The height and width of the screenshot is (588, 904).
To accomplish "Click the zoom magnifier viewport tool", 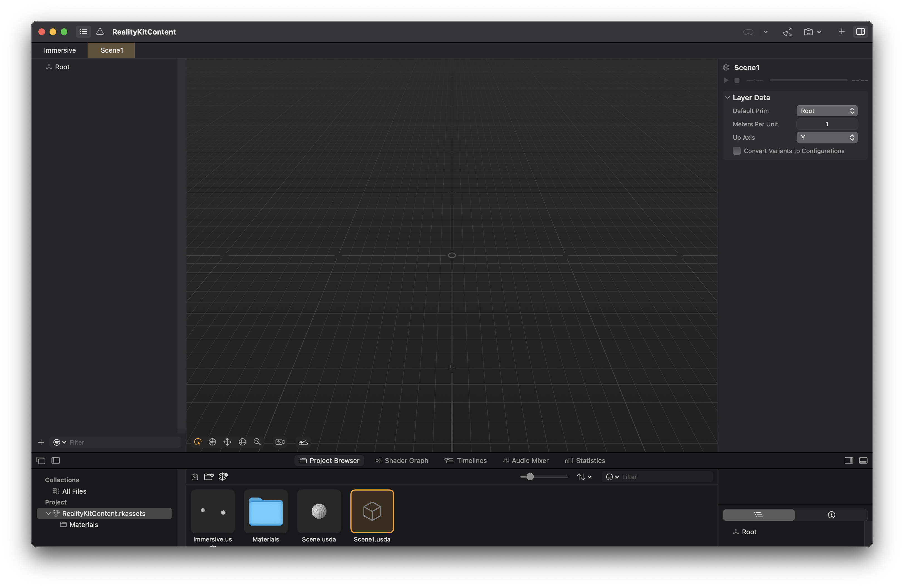I will tap(257, 442).
